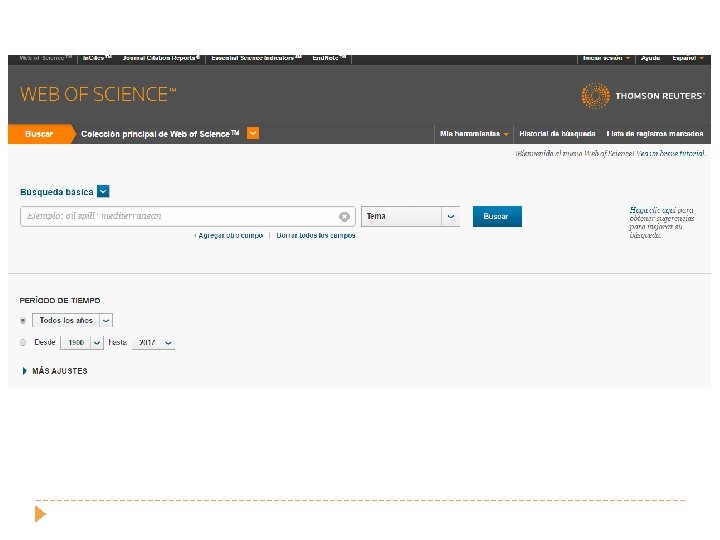Open the Desde year 1900 dropdown
This screenshot has width=720, height=540.
(82, 343)
